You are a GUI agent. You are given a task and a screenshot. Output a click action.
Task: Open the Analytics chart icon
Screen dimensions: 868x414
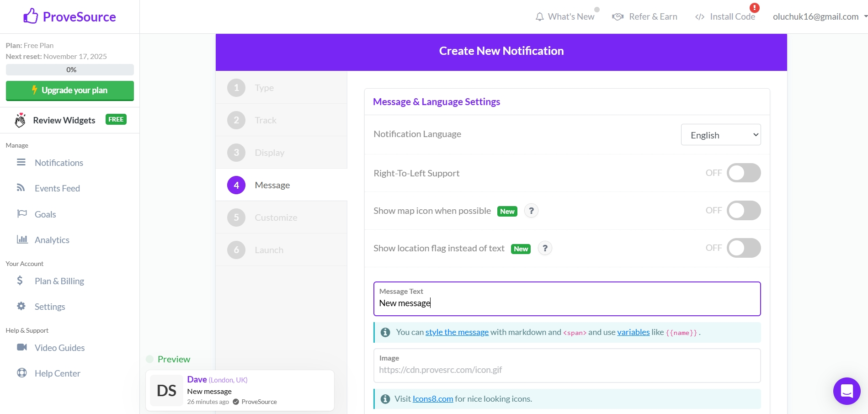21,239
